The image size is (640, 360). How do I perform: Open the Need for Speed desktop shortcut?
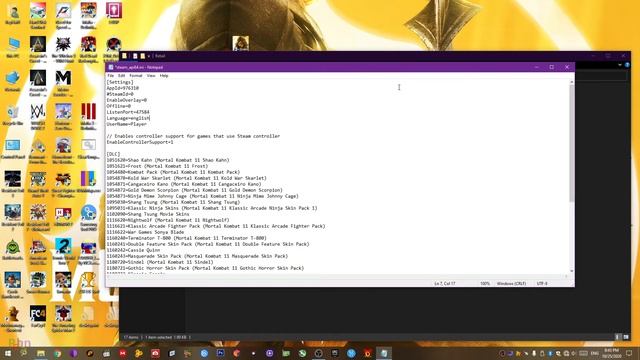tap(63, 16)
